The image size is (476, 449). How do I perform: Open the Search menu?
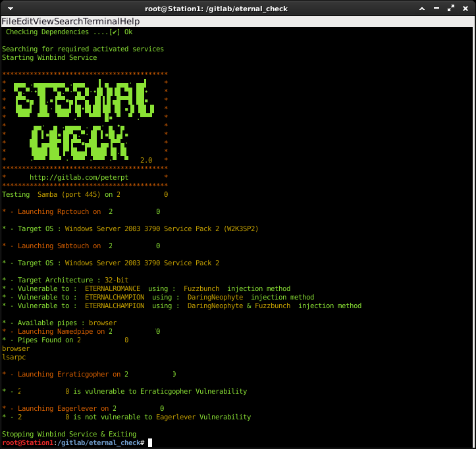tap(68, 21)
